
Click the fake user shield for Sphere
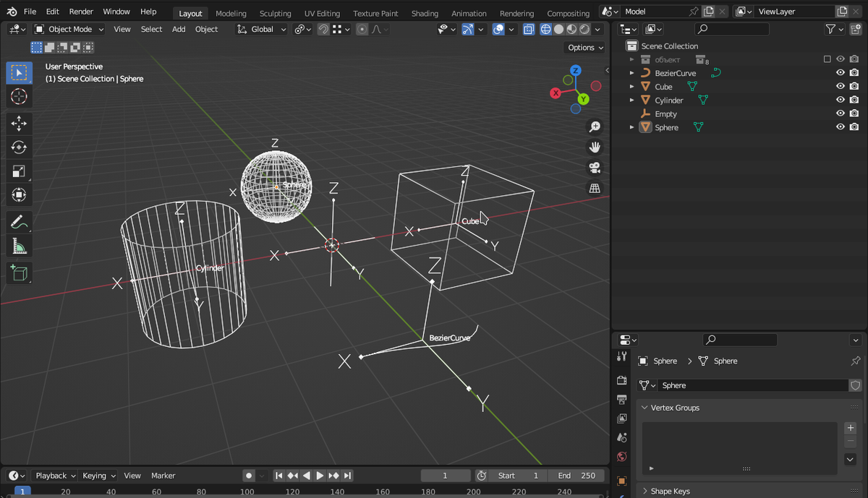coord(856,385)
